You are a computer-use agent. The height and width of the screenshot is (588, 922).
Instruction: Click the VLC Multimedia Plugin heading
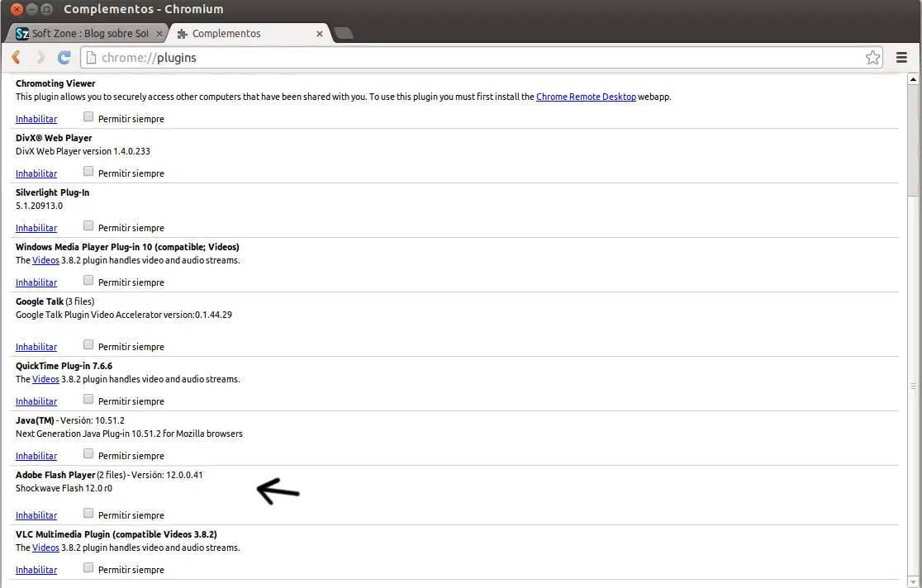(x=116, y=534)
